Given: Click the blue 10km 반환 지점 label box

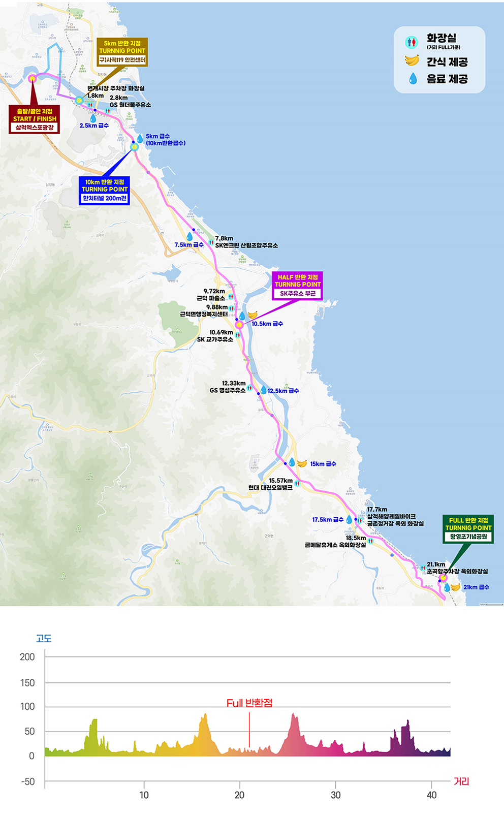Looking at the screenshot, I should point(105,191).
